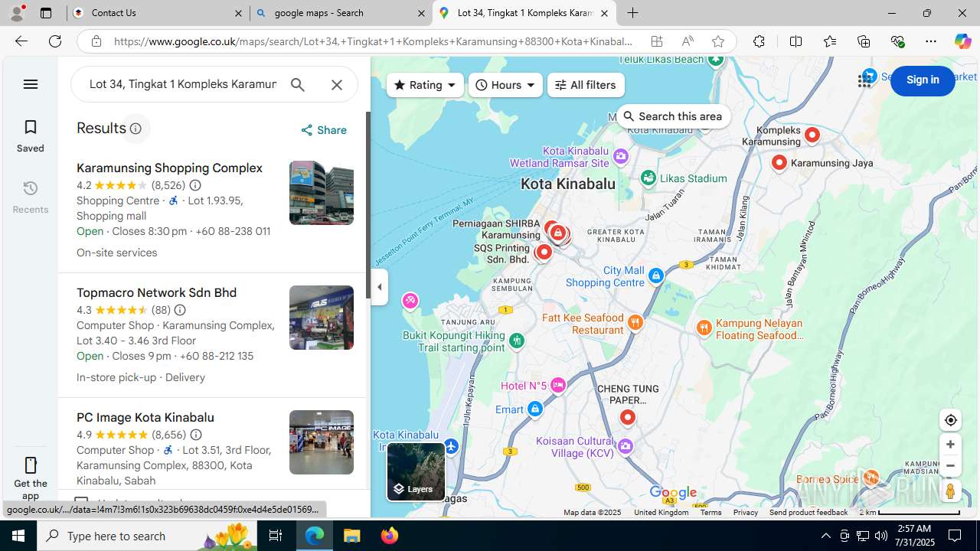The width and height of the screenshot is (980, 551).
Task: Open rating info for PC Image
Action: 196,435
